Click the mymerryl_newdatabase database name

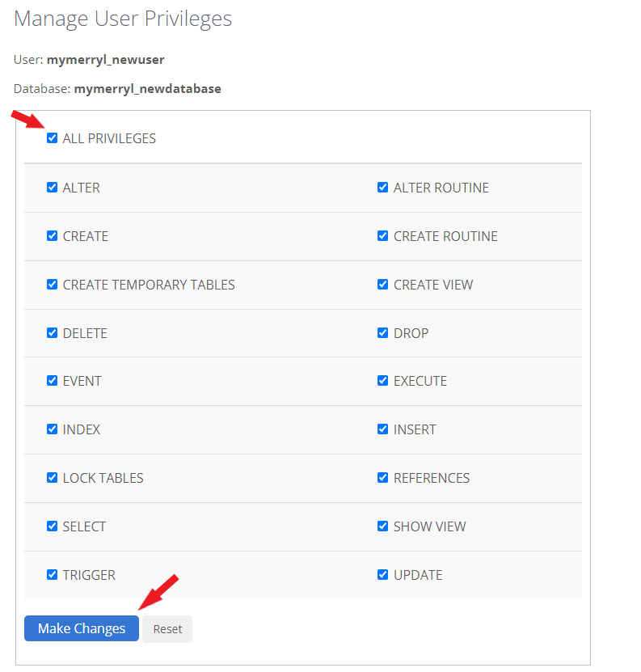coord(147,89)
